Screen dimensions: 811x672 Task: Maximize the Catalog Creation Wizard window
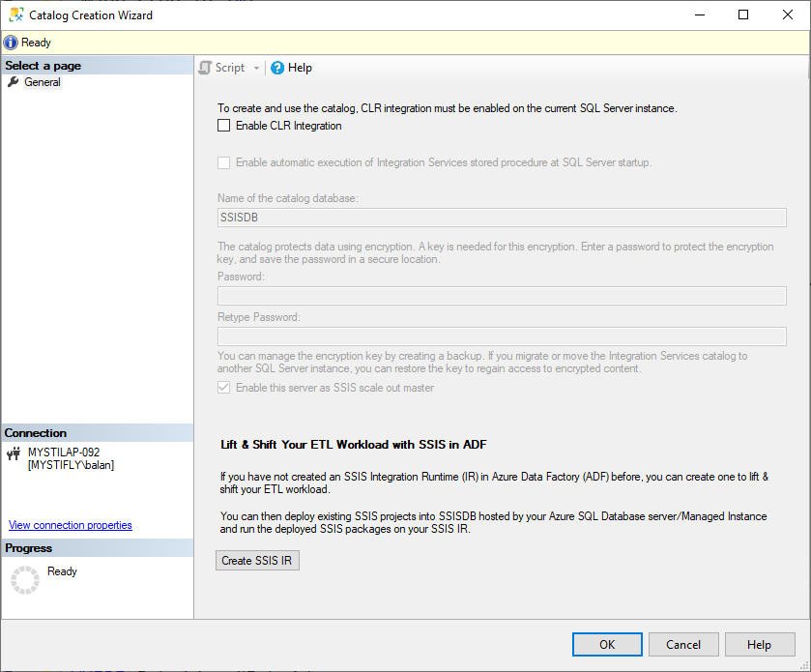click(743, 15)
